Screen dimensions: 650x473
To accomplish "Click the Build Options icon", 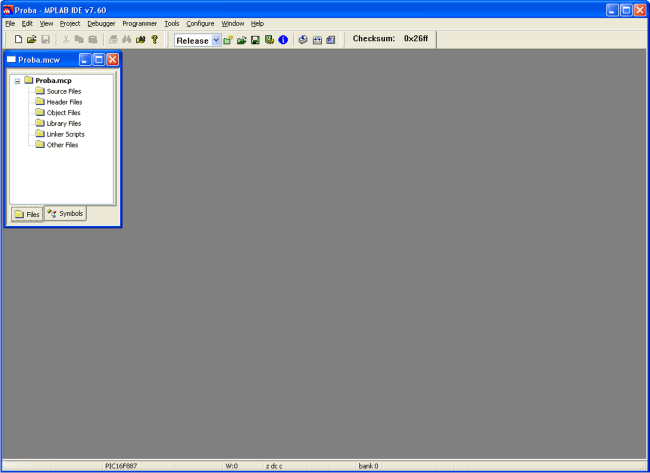I will click(269, 40).
